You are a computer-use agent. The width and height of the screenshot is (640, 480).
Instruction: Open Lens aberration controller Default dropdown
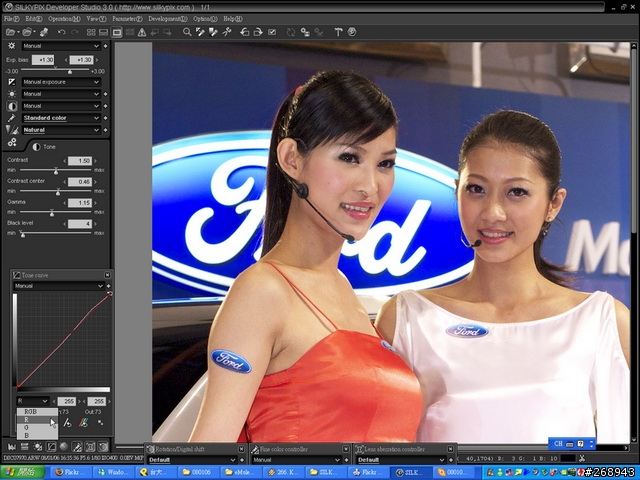(401, 460)
